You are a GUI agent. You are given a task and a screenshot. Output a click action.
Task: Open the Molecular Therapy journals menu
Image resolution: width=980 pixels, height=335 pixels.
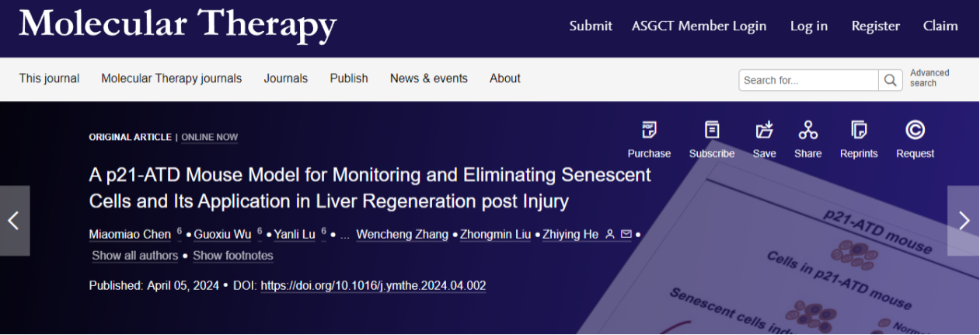pyautogui.click(x=171, y=79)
